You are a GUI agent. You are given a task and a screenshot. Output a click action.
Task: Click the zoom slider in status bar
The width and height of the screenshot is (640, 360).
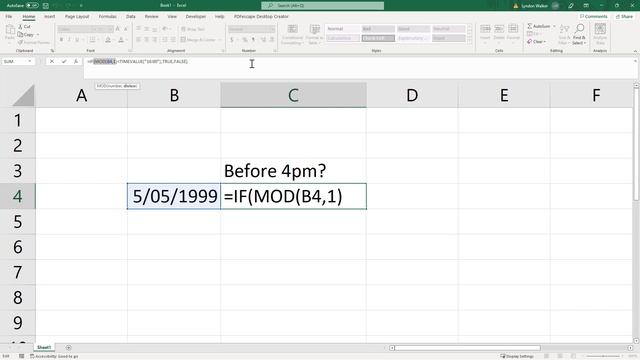coord(604,356)
